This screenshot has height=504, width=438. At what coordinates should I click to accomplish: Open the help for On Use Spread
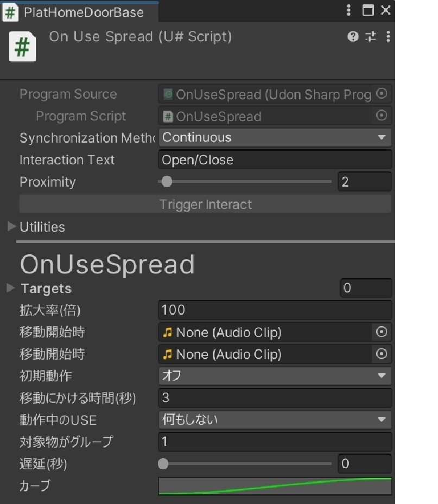(x=352, y=36)
